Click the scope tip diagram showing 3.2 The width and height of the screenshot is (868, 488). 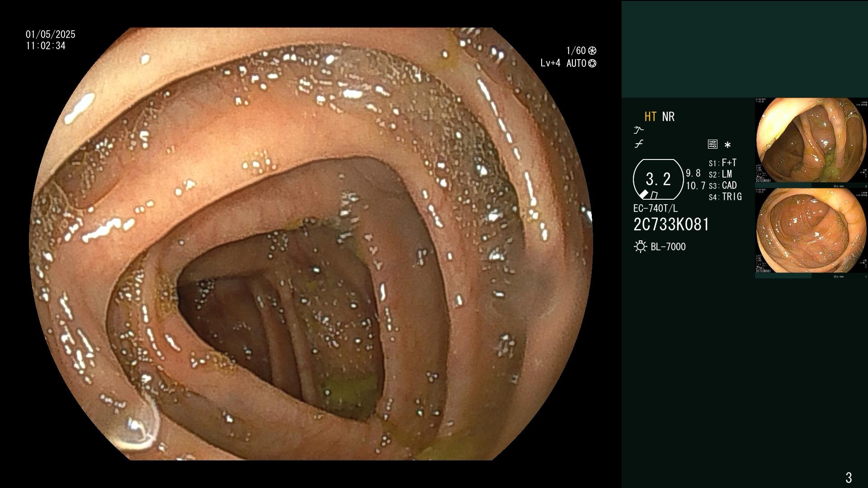pos(658,179)
